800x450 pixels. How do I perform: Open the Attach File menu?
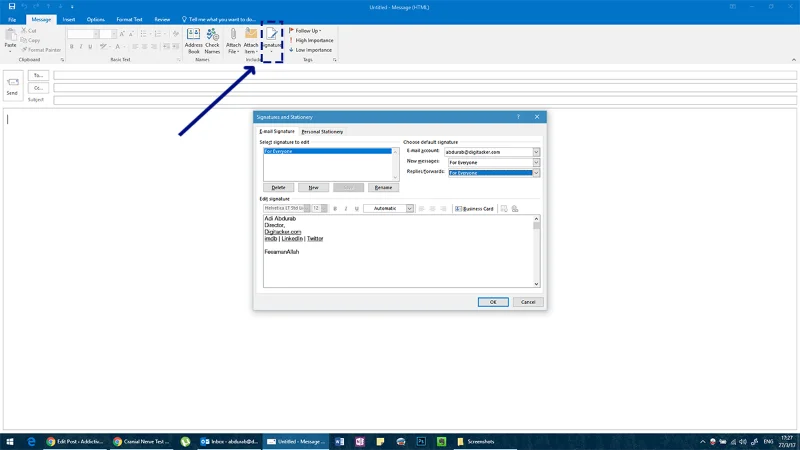pyautogui.click(x=233, y=41)
